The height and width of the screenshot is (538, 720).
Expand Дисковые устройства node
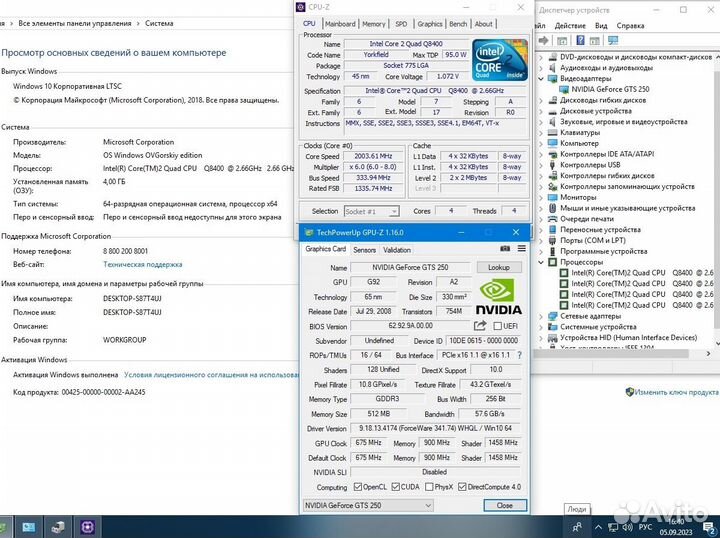pyautogui.click(x=541, y=111)
